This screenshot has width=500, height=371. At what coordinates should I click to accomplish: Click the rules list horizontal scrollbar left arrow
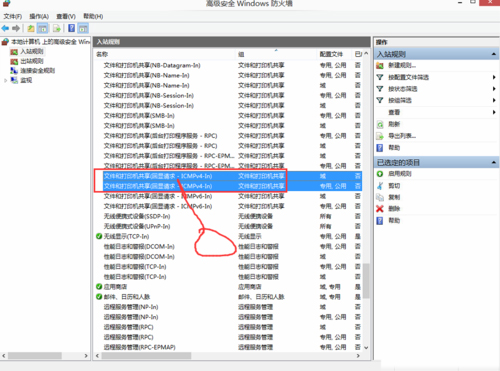coord(98,356)
